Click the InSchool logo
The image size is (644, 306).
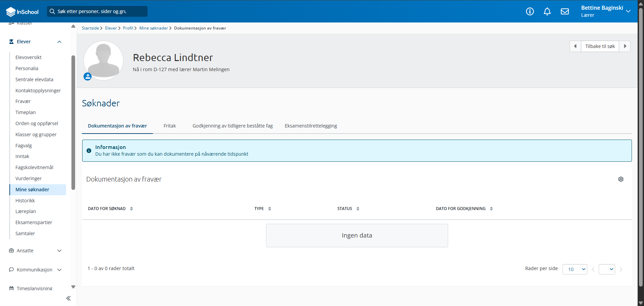pyautogui.click(x=22, y=12)
